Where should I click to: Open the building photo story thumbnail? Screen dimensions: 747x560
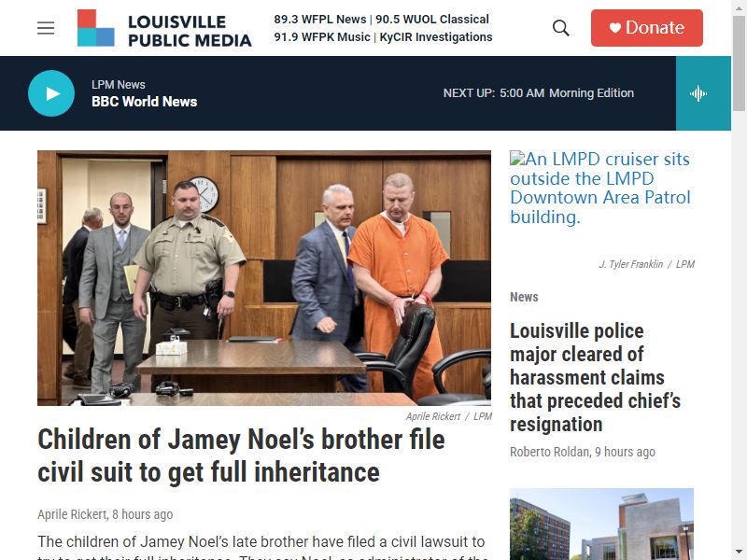[x=601, y=524]
